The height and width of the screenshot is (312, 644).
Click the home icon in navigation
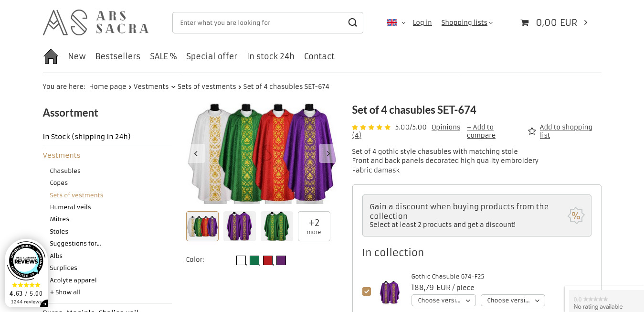[x=51, y=56]
